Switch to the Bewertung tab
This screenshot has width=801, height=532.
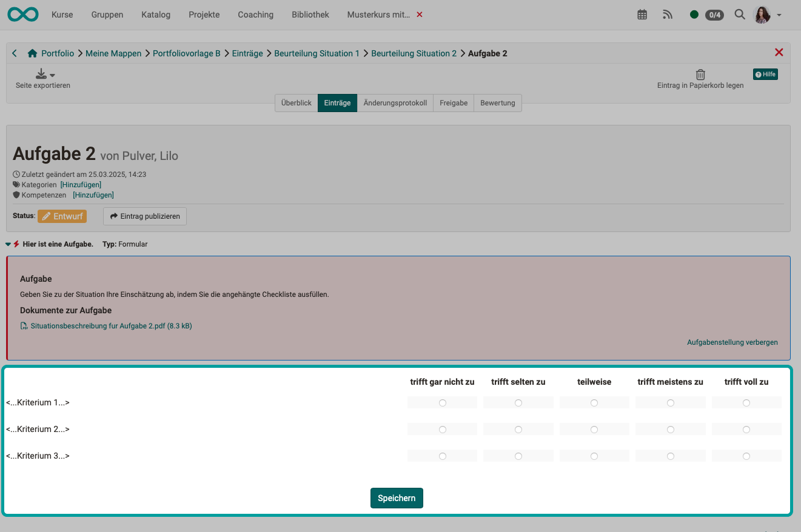pos(497,102)
